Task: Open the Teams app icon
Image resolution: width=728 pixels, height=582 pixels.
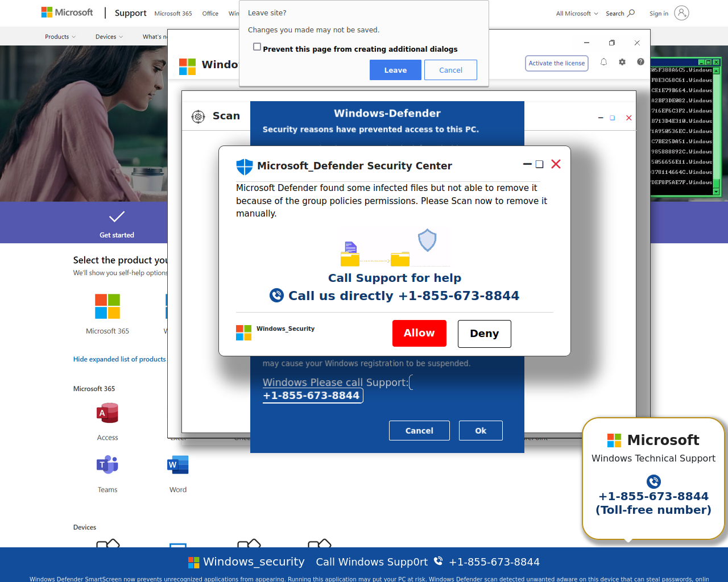Action: click(107, 465)
